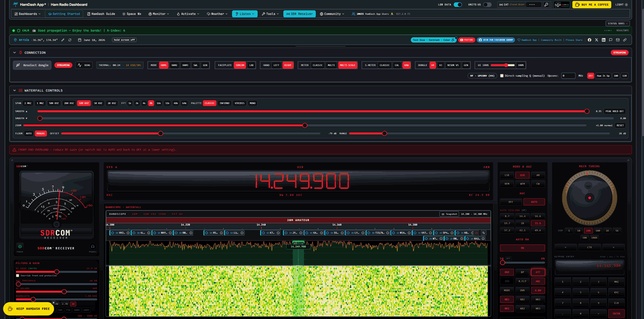
Task: Toggle the Low Data switch
Action: (x=458, y=5)
